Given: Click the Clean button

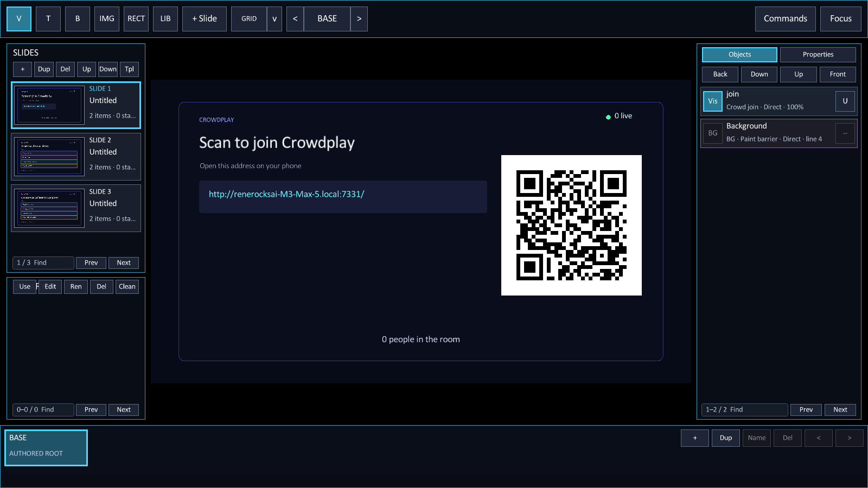Looking at the screenshot, I should (127, 287).
